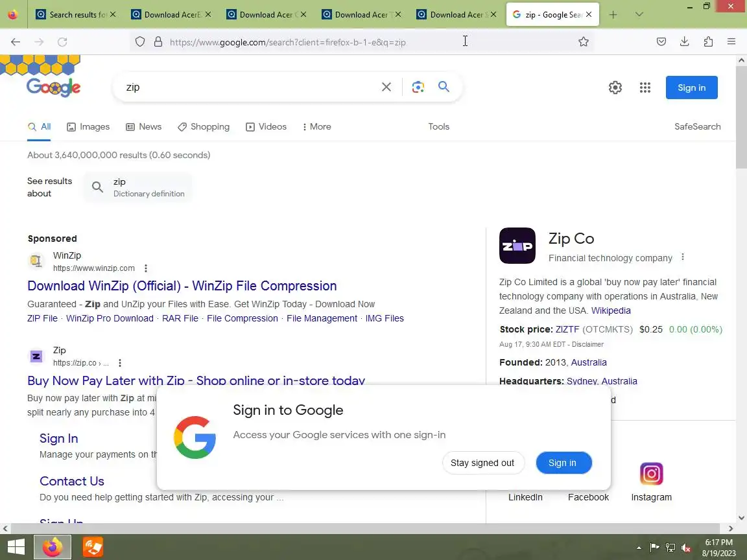This screenshot has height=560, width=747.
Task: Close the zip - Google Search tab
Action: (x=589, y=15)
